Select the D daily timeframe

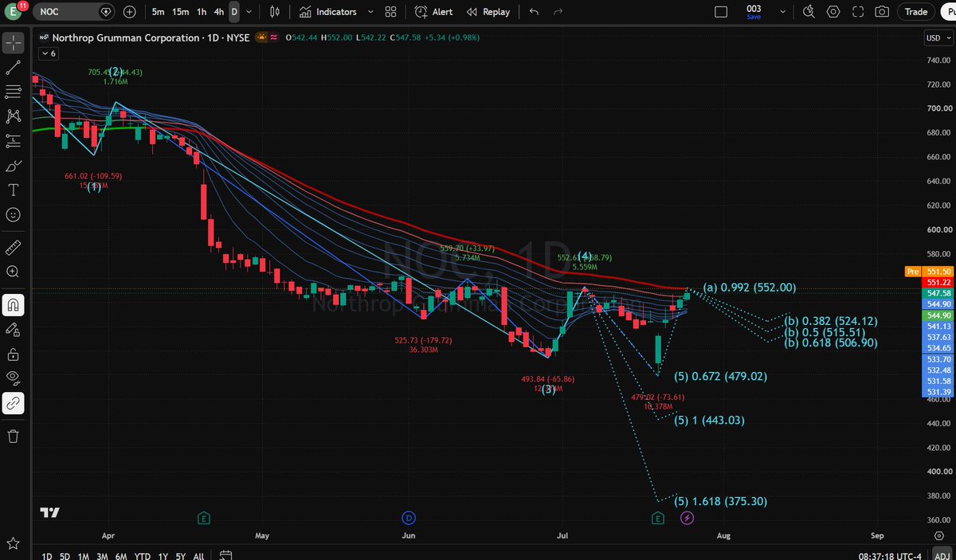233,12
